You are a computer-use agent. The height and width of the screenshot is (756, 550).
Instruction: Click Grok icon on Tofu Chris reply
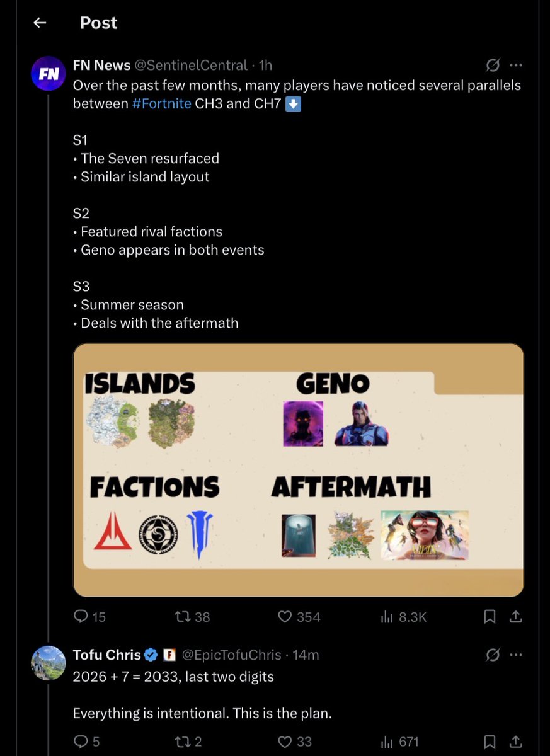[x=493, y=655]
